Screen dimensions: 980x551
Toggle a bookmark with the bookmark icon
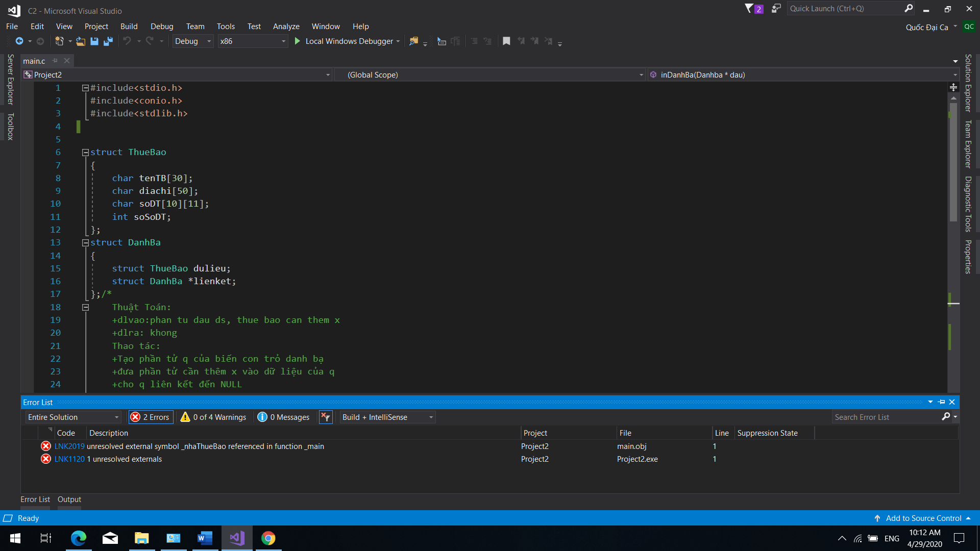tap(506, 41)
